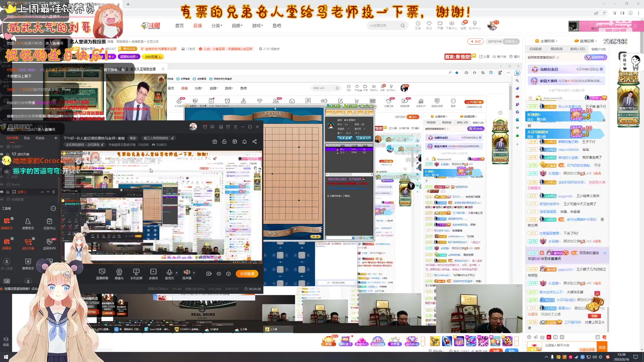The image size is (644, 362).
Task: Click the shirt skin icon in companion title bar
Action: coord(228,127)
